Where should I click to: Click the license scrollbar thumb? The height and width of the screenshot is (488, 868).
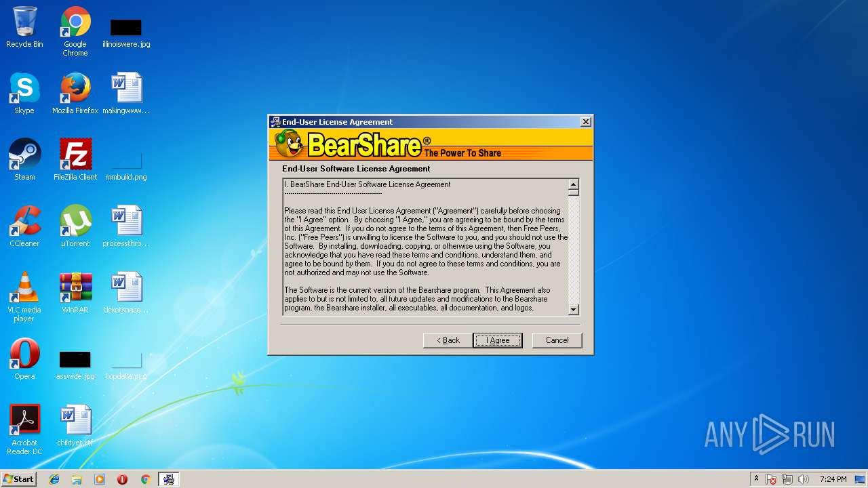[573, 192]
